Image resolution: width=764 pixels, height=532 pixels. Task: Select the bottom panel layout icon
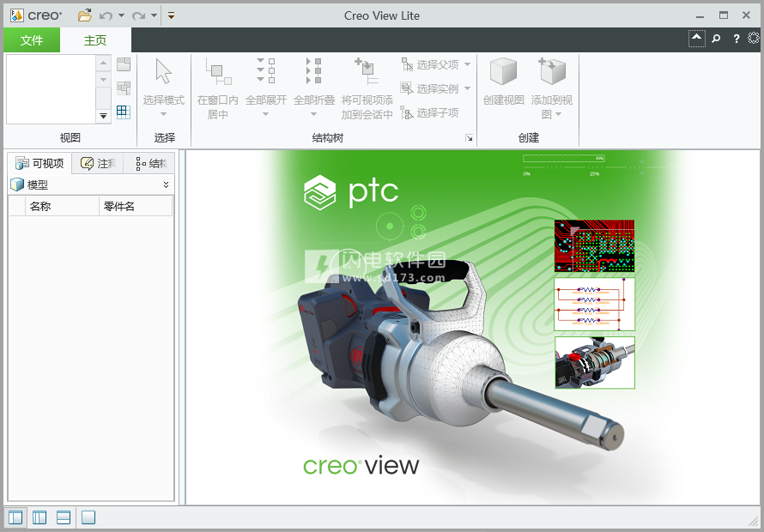pos(64,517)
